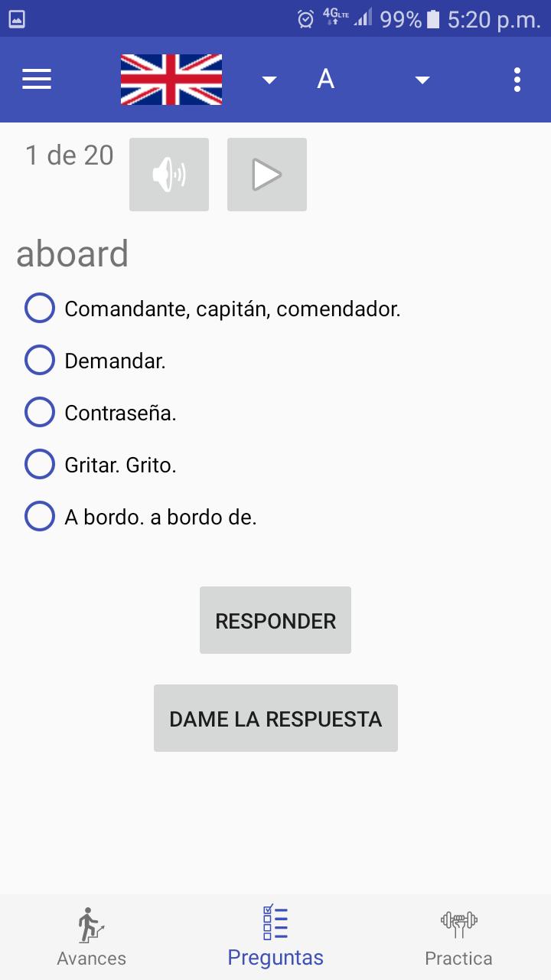
Task: Pick the 'Gritar. Grito.' radio option
Action: [101, 465]
